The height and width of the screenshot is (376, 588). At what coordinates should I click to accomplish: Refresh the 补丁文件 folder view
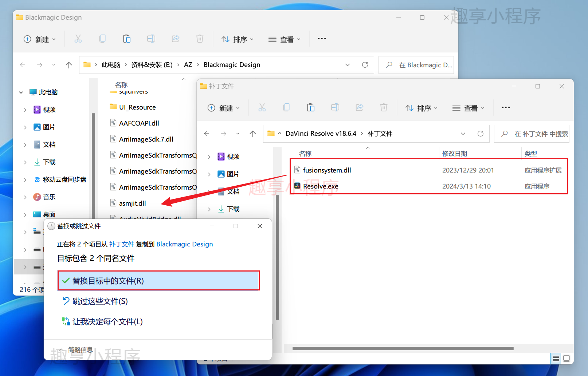pos(481,134)
